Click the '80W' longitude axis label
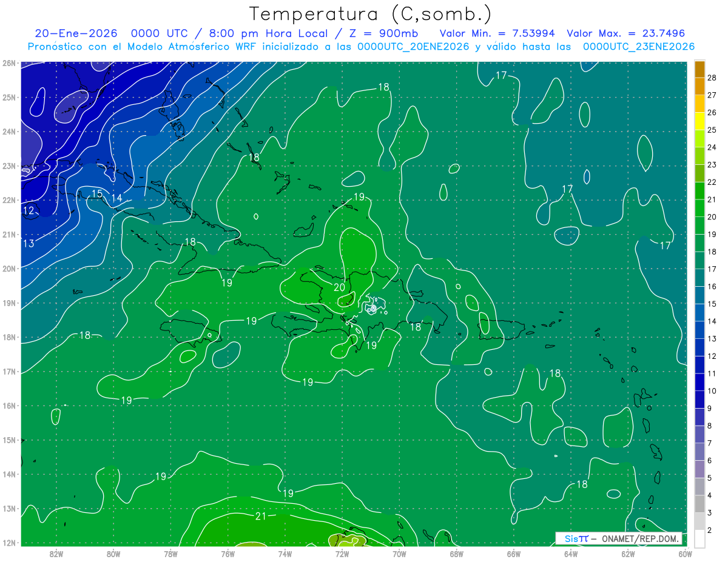 point(113,554)
